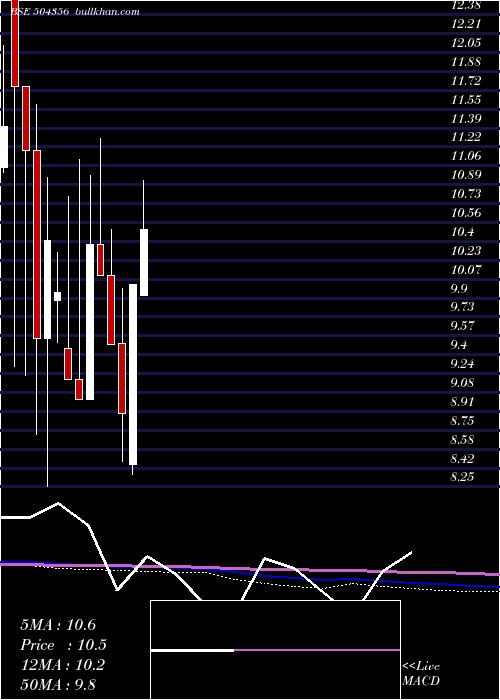Click the Price : 10.5 readout
This screenshot has width=500, height=700.
point(63,645)
